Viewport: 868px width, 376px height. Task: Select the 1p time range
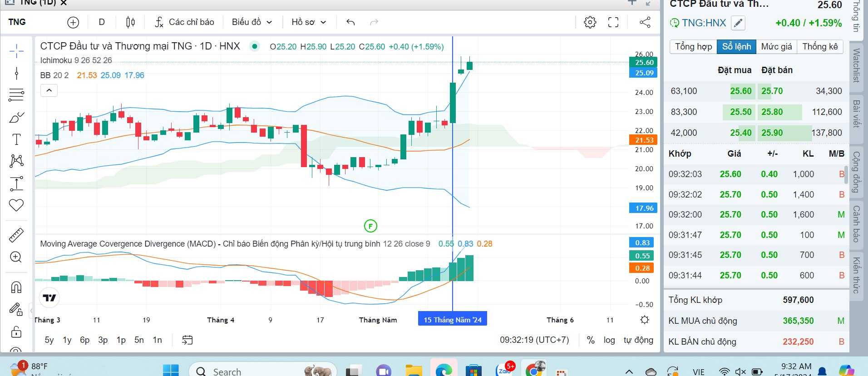click(x=121, y=340)
